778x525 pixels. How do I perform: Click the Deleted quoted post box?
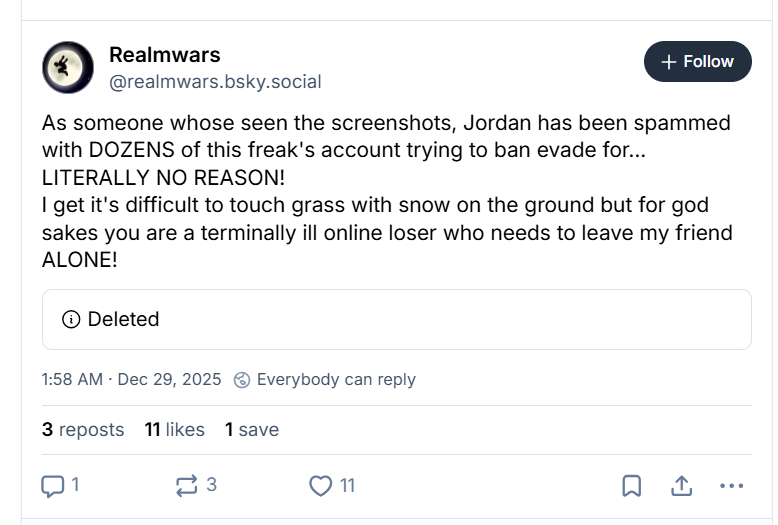[396, 320]
